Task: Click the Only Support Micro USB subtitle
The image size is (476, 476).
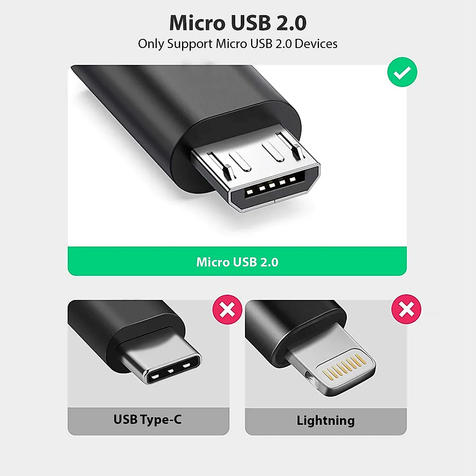Action: point(238,44)
